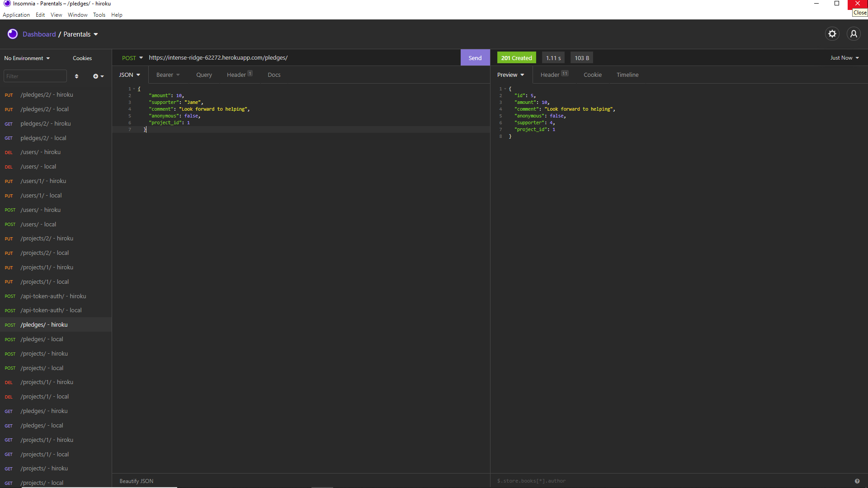The width and height of the screenshot is (868, 488).
Task: Select the Cookie response tab
Action: coord(593,75)
